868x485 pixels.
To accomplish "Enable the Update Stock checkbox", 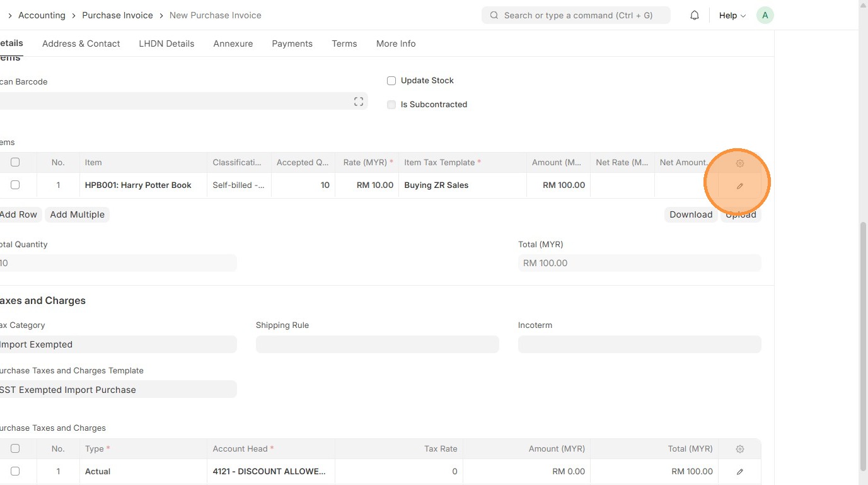I will click(x=391, y=81).
